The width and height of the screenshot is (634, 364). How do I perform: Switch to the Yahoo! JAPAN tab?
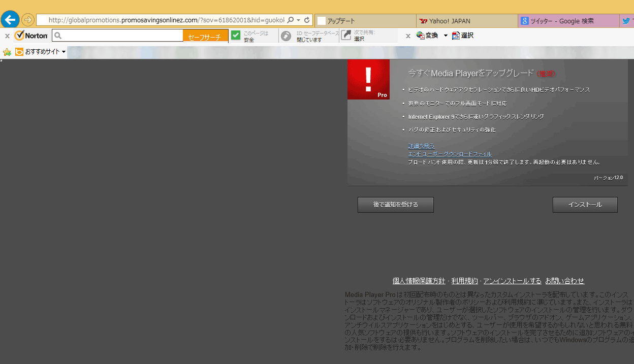[x=467, y=21]
